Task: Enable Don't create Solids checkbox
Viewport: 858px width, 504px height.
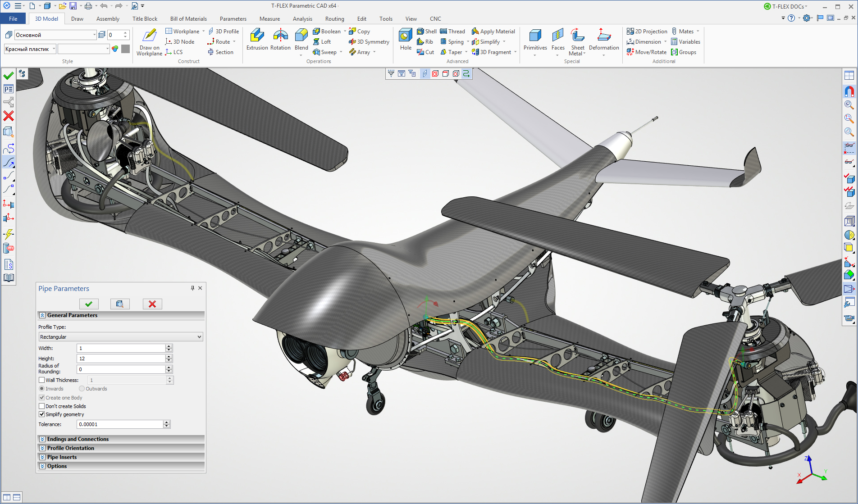Action: [x=42, y=406]
